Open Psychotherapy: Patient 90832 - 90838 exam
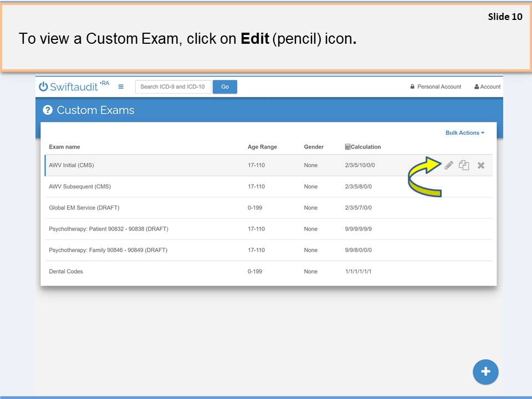532x399 pixels. pyautogui.click(x=109, y=229)
